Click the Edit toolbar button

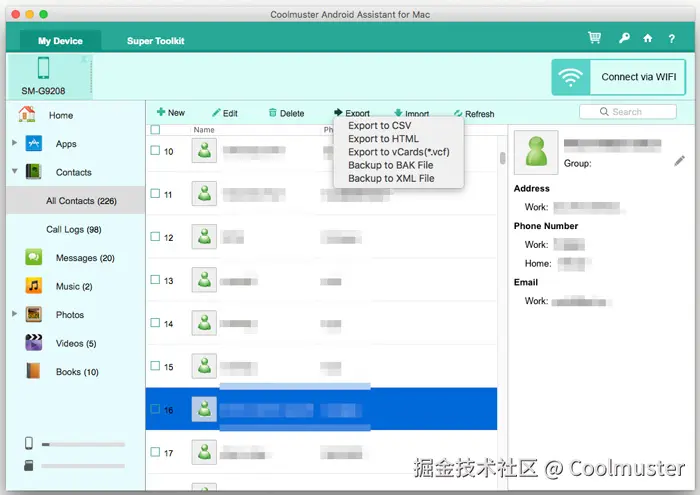225,113
